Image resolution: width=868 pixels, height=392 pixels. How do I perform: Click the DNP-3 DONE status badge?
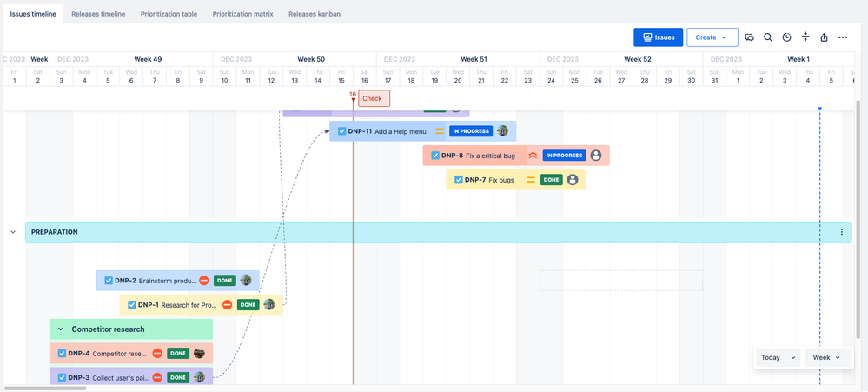(x=178, y=377)
